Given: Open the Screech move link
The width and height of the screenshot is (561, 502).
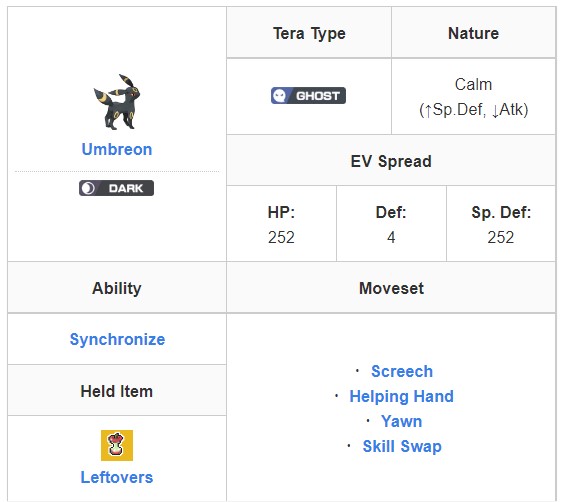Looking at the screenshot, I should point(402,371).
